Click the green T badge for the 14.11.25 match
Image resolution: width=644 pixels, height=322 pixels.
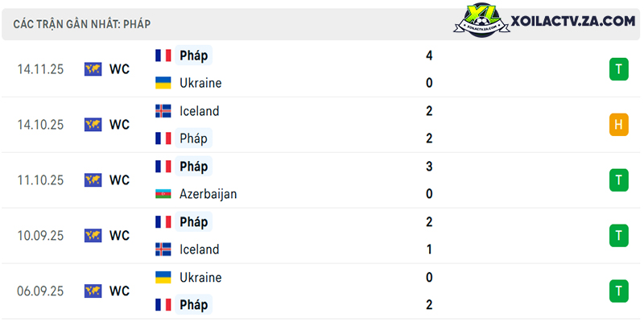[x=619, y=69]
